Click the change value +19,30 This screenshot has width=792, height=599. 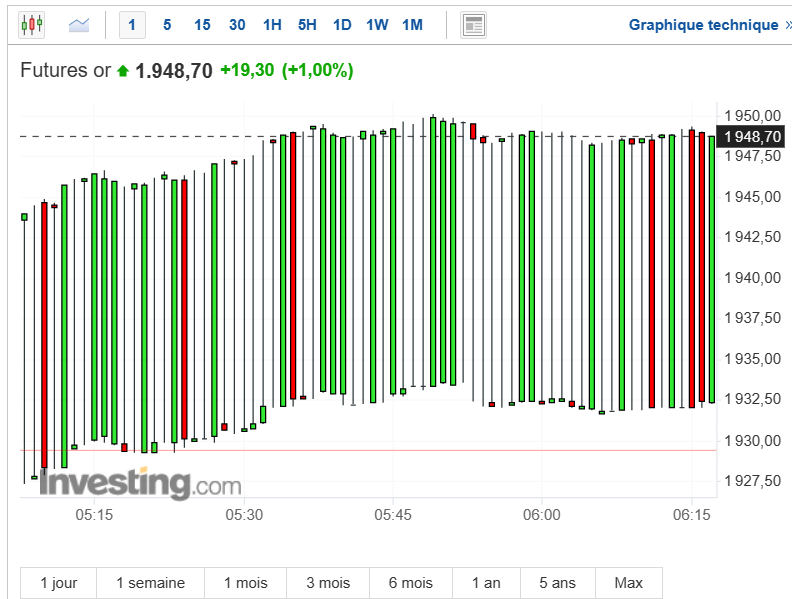click(x=247, y=70)
